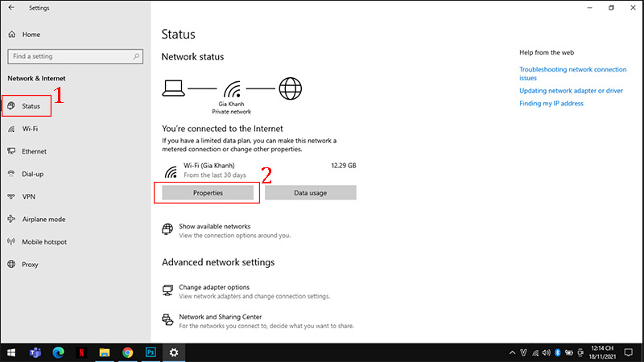644x362 pixels.
Task: Open the Proxy settings page
Action: pos(31,264)
